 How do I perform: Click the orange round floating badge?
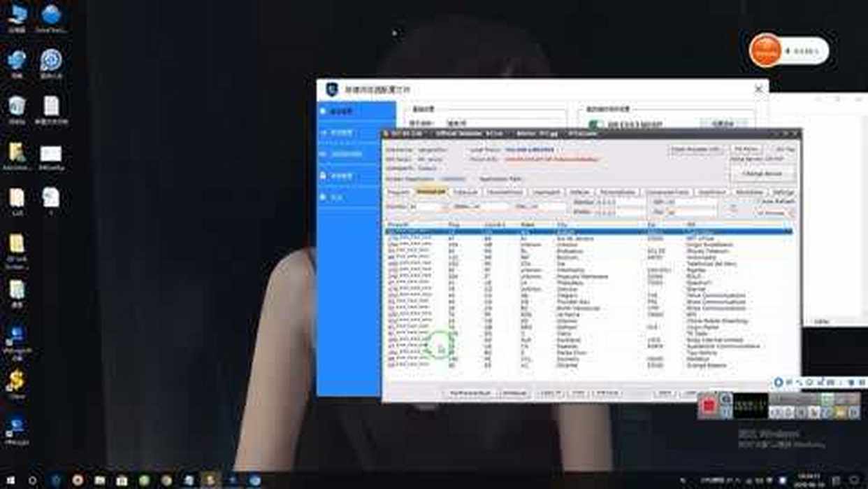[x=765, y=50]
